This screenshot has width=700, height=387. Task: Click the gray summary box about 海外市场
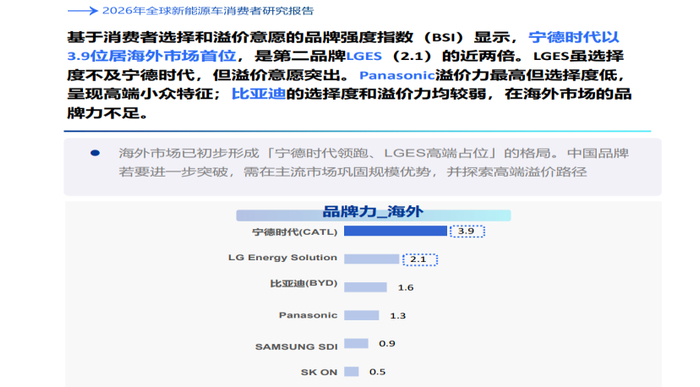(x=362, y=167)
